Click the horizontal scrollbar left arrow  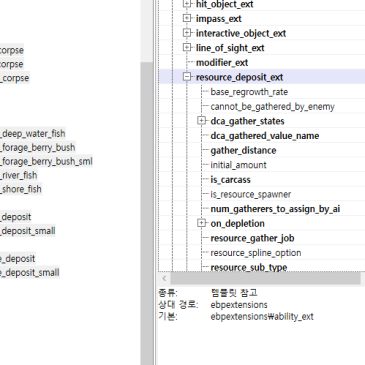[164, 278]
